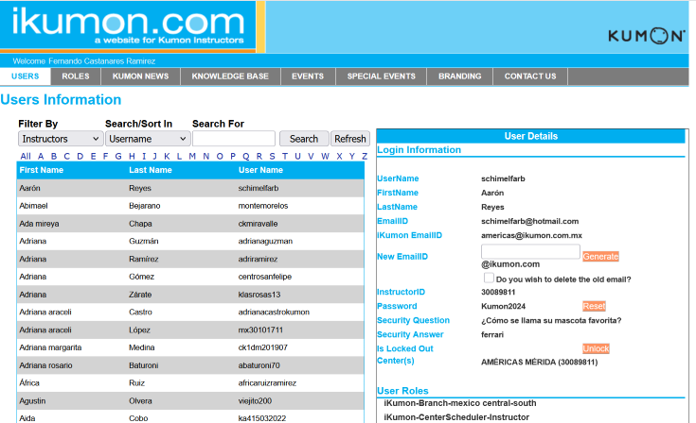
Task: Open the Filter By Instructors dropdown
Action: pyautogui.click(x=61, y=139)
